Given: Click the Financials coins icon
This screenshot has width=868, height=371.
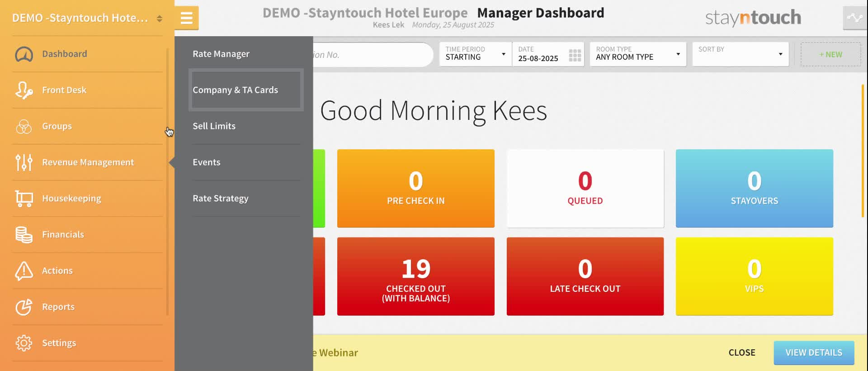Looking at the screenshot, I should (24, 235).
